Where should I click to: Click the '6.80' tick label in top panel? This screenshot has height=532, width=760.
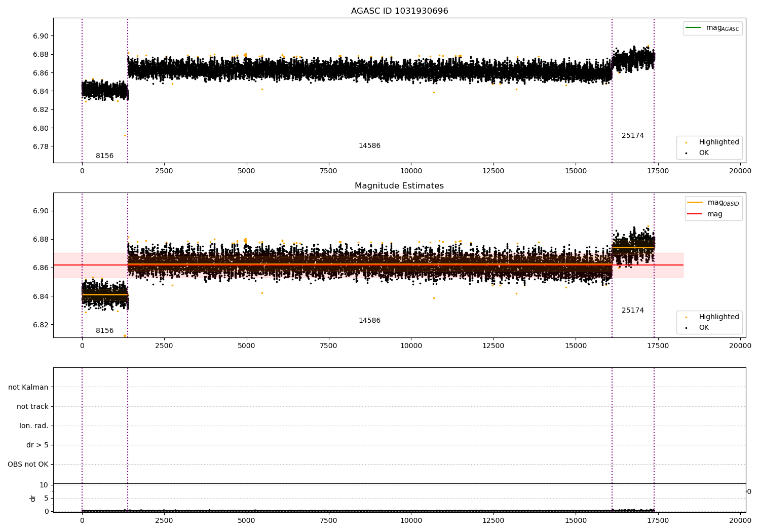[41, 128]
